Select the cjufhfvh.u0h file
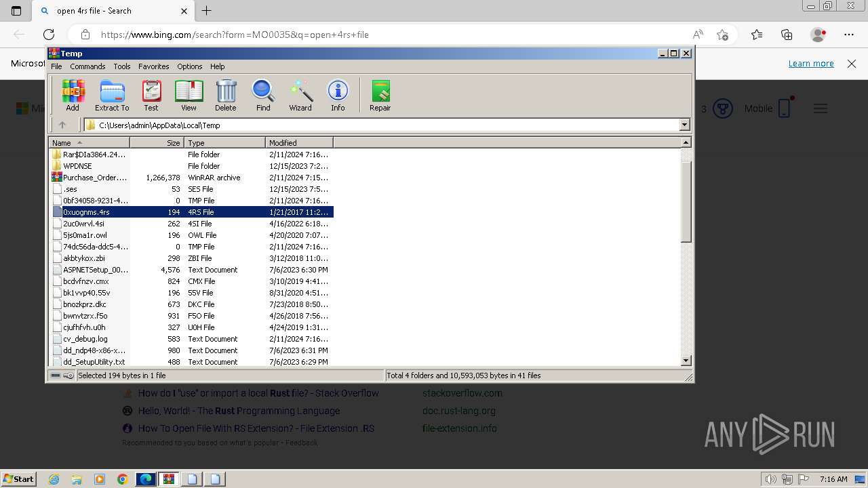This screenshot has height=488, width=868. point(190,327)
